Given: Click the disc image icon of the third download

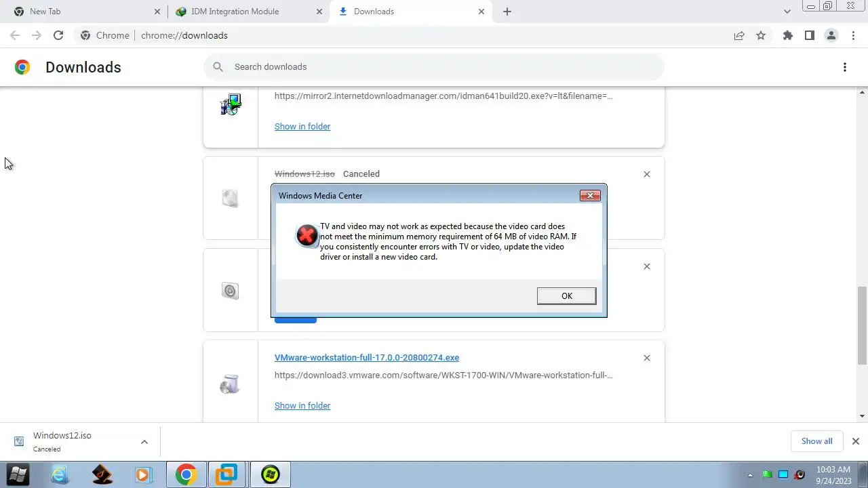Looking at the screenshot, I should (x=231, y=291).
